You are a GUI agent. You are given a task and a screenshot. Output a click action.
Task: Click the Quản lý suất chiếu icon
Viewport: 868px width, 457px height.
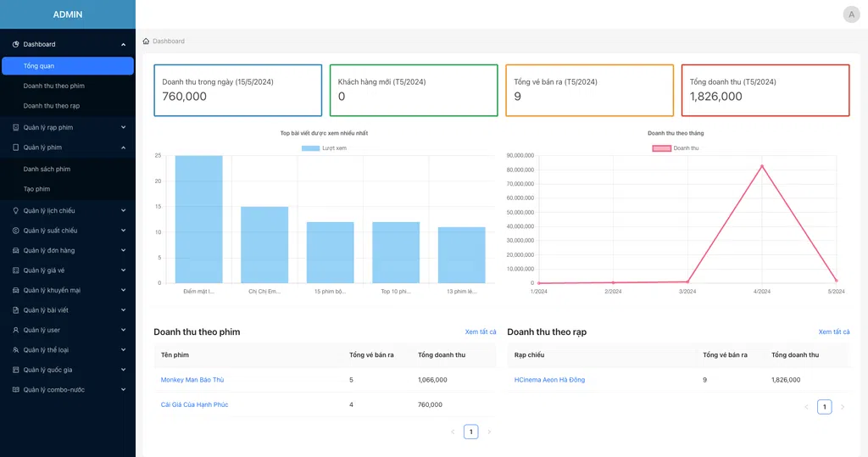coord(15,231)
